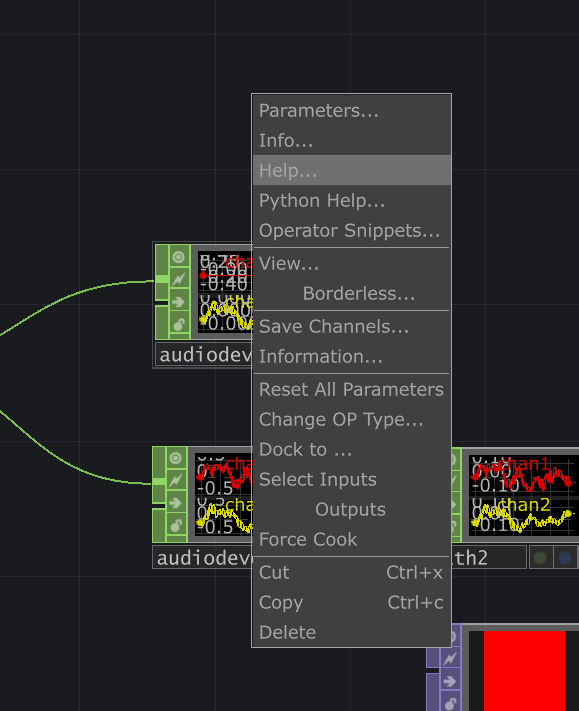Toggle bypass flag on lower audiodevice node

[x=176, y=481]
